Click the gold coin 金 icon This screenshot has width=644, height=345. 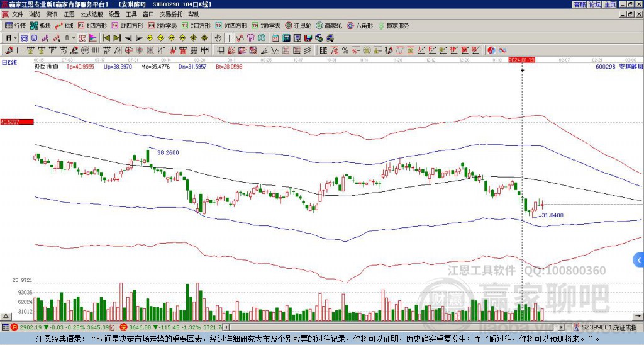tap(367, 50)
